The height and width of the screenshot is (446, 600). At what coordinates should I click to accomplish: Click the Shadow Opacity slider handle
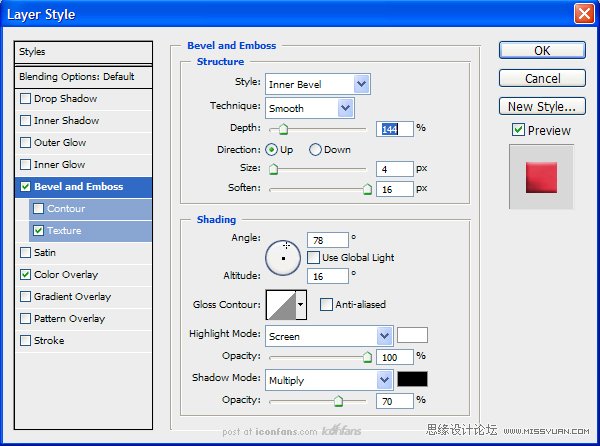338,401
